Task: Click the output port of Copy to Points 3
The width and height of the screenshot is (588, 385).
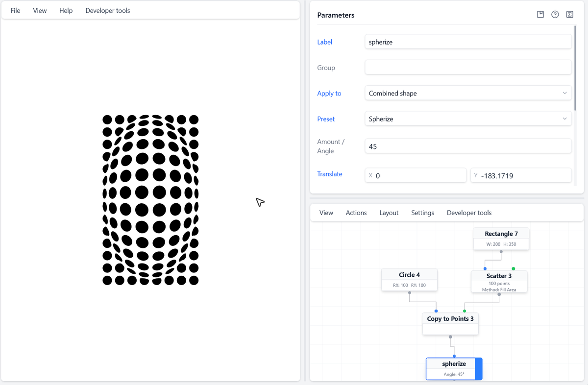Action: point(450,337)
